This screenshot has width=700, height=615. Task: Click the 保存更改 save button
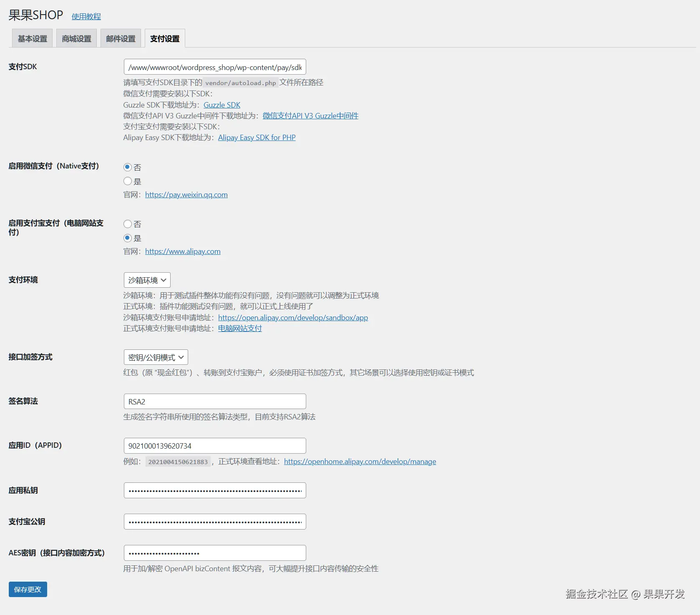(x=28, y=589)
